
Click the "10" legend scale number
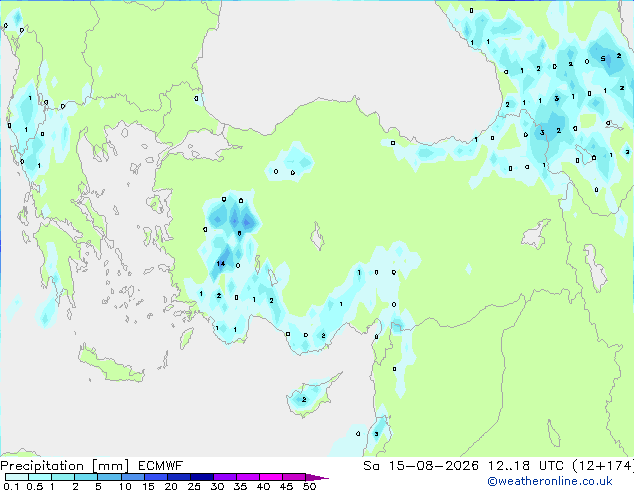125,486
